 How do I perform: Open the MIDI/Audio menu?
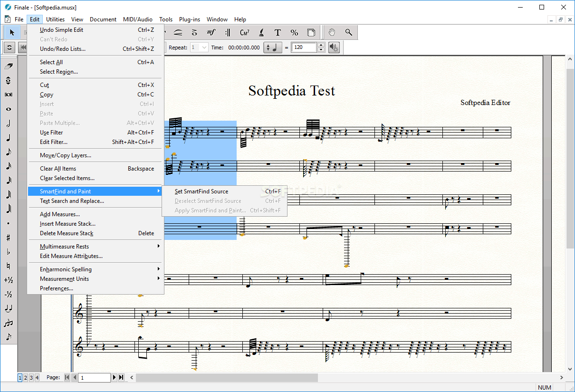(x=138, y=19)
